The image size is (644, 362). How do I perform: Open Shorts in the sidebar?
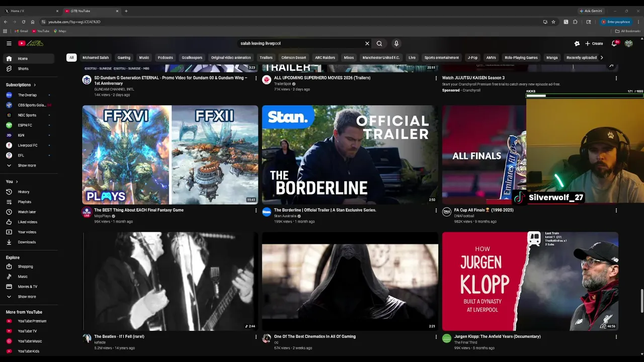pos(29,68)
